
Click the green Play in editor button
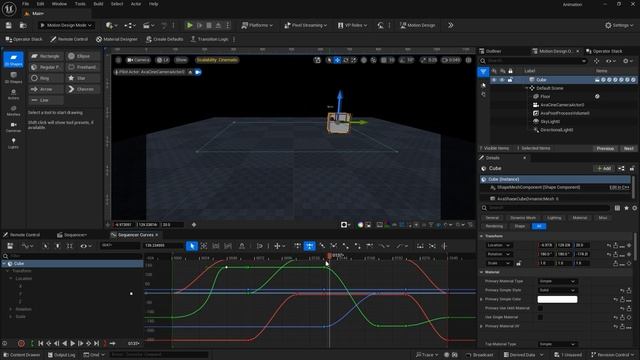tap(189, 25)
